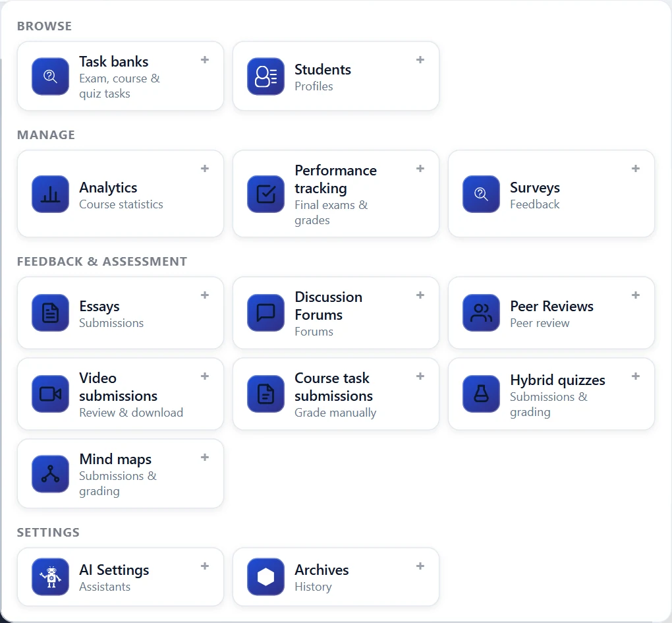Click the plus on Mind maps card
Viewport: 672px width, 623px height.
point(205,457)
